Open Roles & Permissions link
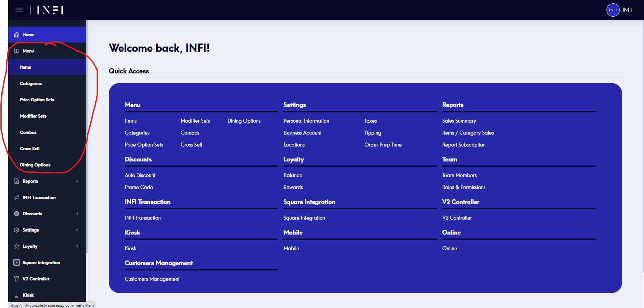644x308 pixels. (x=464, y=187)
